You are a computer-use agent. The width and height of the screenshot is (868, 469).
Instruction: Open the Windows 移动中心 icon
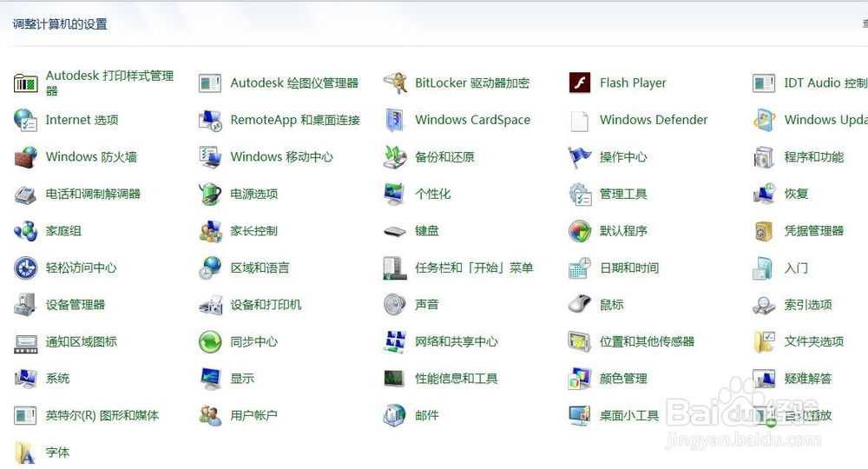pyautogui.click(x=210, y=157)
